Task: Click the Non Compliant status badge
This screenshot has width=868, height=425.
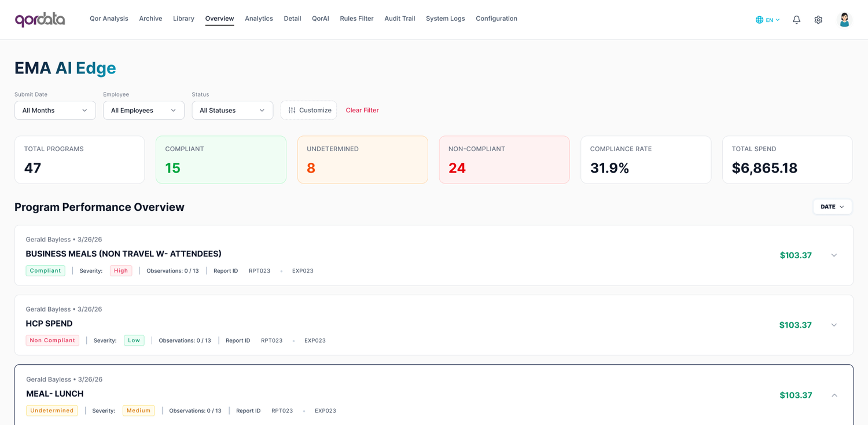Action: (x=52, y=340)
